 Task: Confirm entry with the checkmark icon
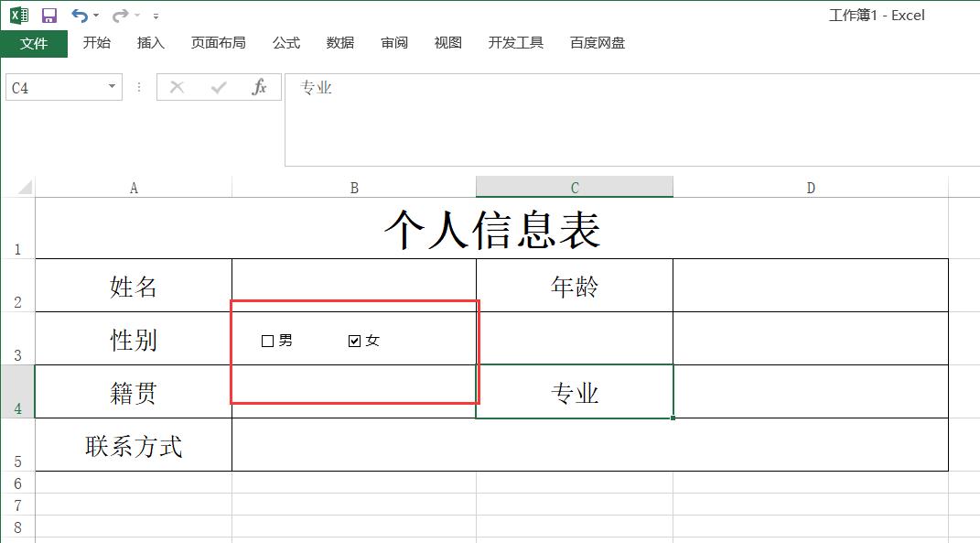coord(218,88)
